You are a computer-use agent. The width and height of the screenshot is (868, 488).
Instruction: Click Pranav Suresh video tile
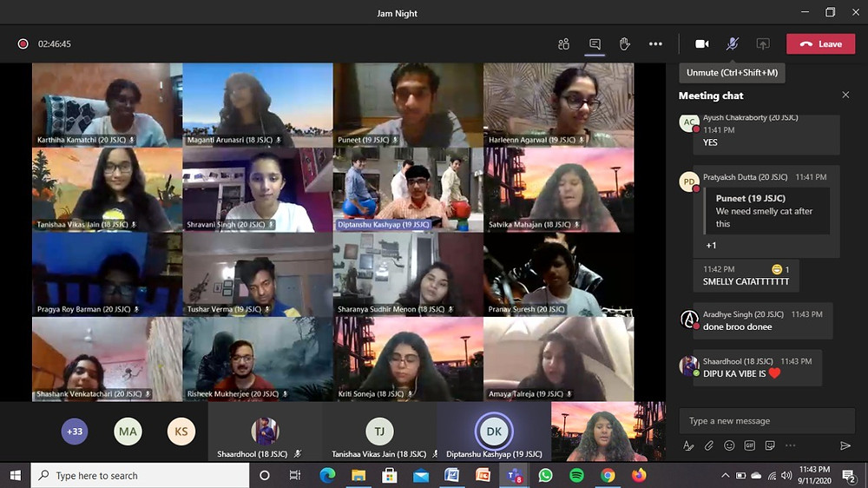(x=558, y=274)
